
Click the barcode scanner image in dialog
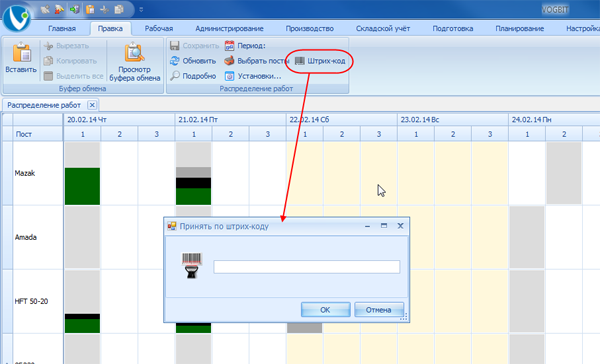pos(191,265)
